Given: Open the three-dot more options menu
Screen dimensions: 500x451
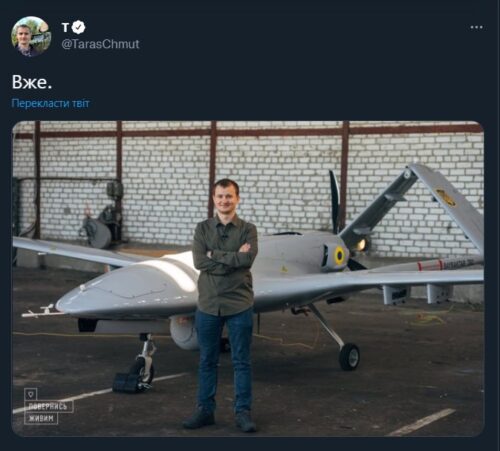Looking at the screenshot, I should tap(476, 27).
